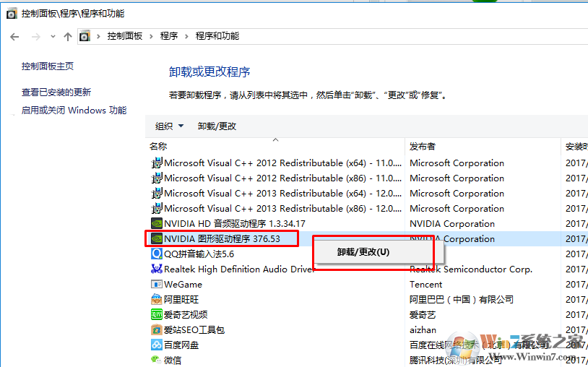The image size is (588, 367).
Task: Select NVIDIA 图形驱动程序 376.53 entry
Action: [x=222, y=239]
